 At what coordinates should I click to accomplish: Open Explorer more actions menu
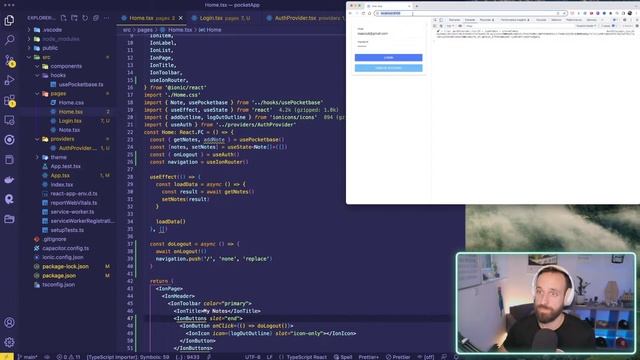(x=107, y=18)
